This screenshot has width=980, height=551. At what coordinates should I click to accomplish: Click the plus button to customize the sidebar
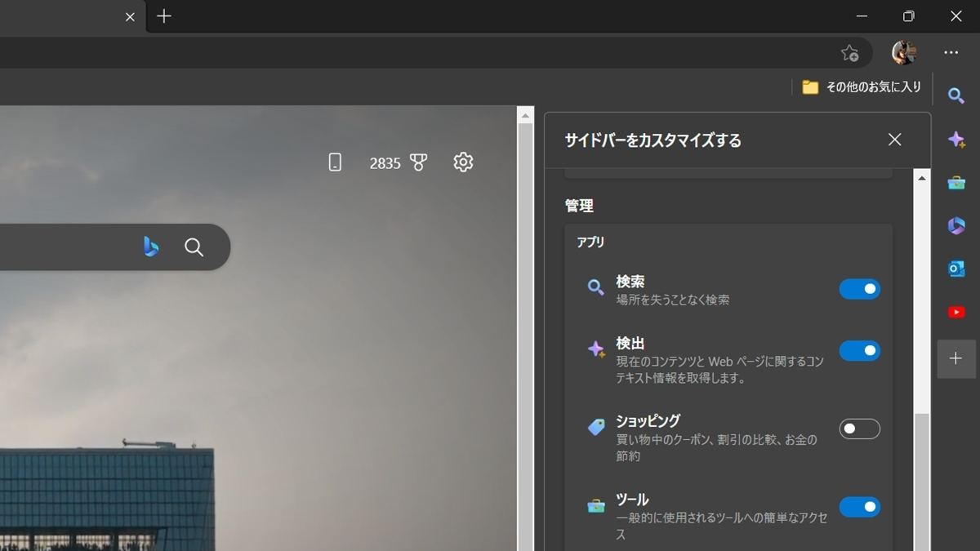(955, 358)
